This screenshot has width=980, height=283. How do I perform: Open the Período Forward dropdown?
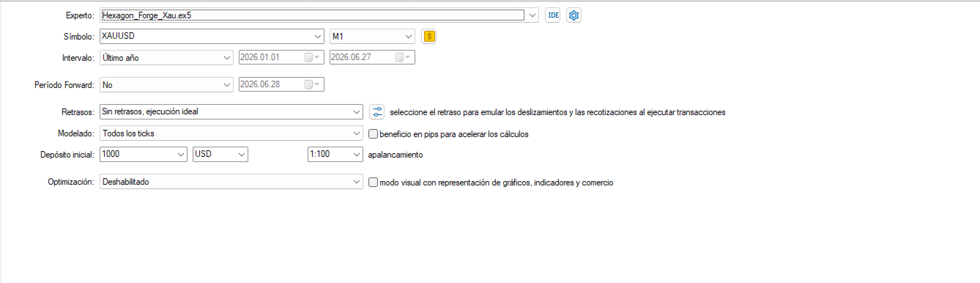226,85
